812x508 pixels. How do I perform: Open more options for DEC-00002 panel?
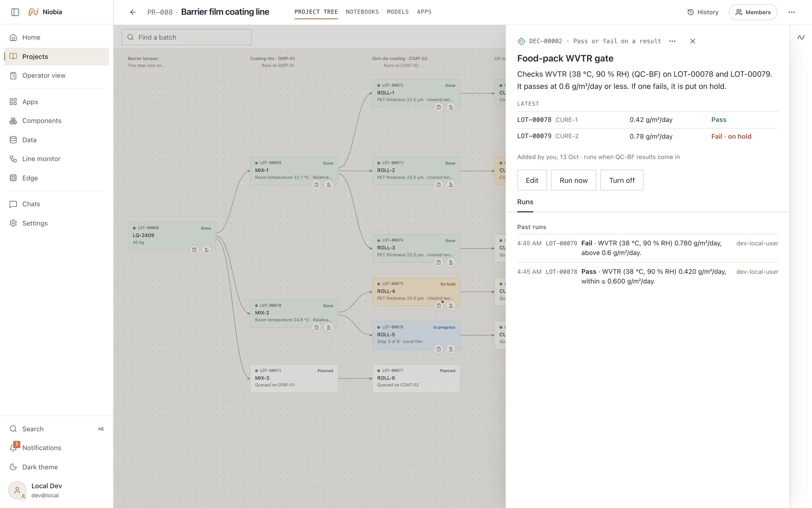click(672, 41)
